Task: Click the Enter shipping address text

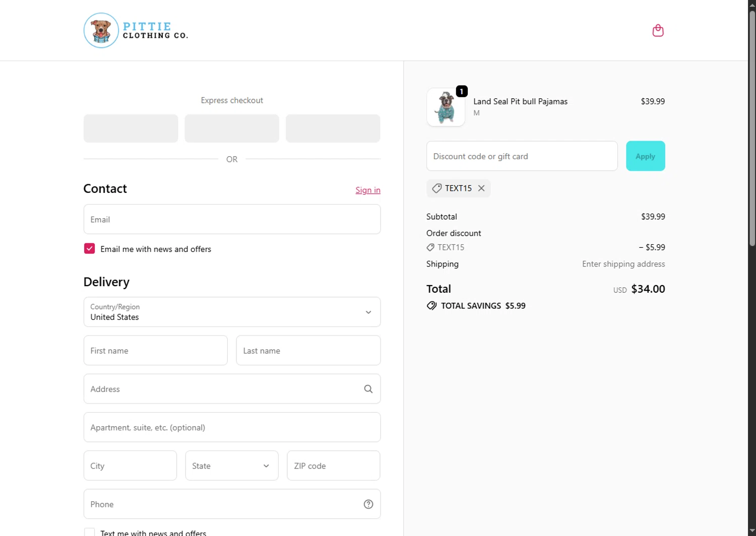Action: [x=623, y=264]
